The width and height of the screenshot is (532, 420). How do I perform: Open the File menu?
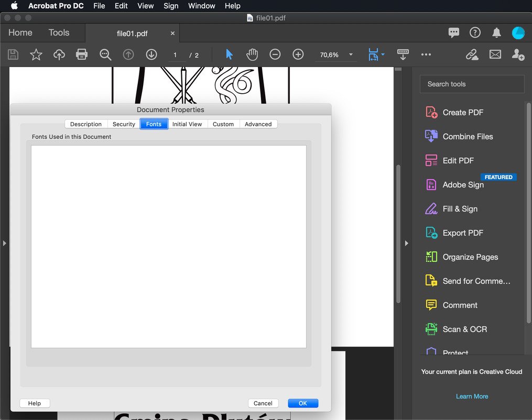tap(99, 6)
